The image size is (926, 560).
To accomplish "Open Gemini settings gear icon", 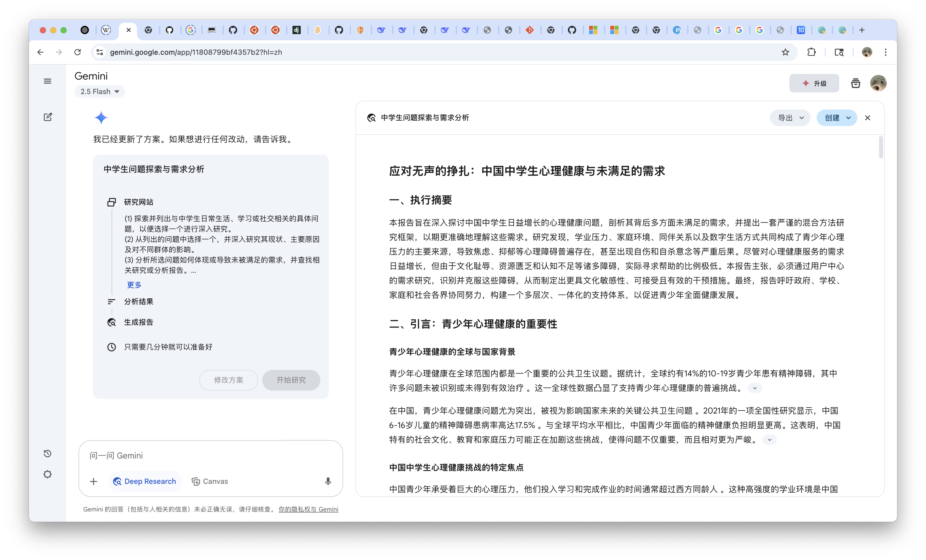I will [47, 474].
